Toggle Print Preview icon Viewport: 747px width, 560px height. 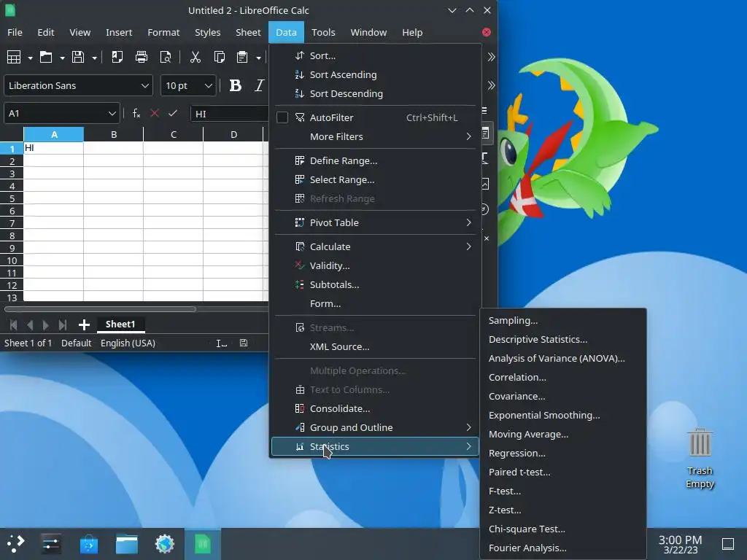[166, 57]
